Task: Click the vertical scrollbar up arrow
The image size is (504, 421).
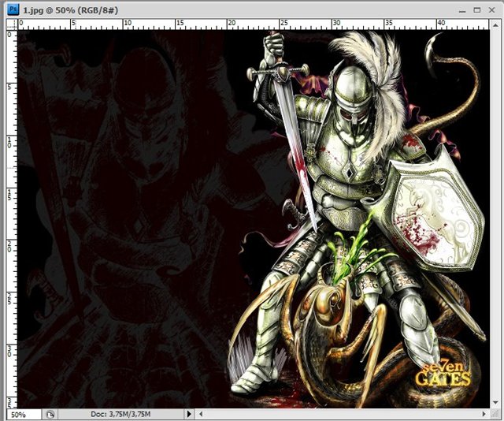Action: point(495,24)
